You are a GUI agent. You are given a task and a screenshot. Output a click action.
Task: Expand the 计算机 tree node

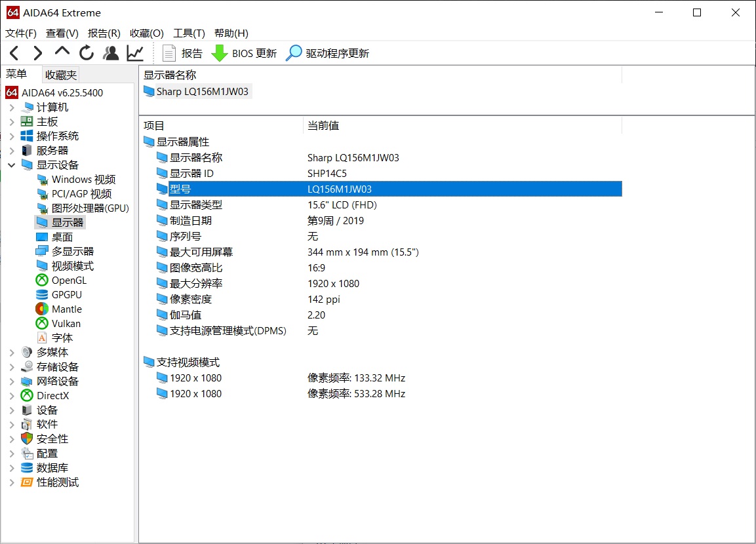(12, 107)
